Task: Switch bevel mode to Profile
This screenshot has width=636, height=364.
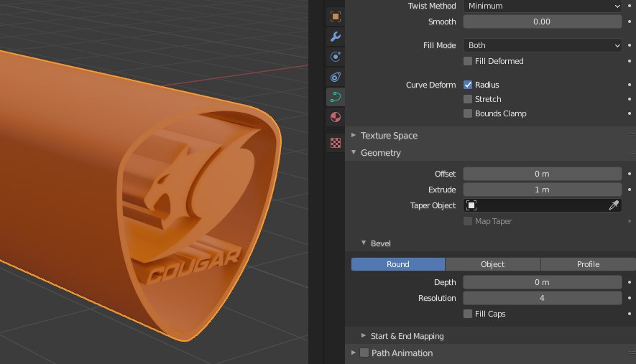Action: point(588,264)
